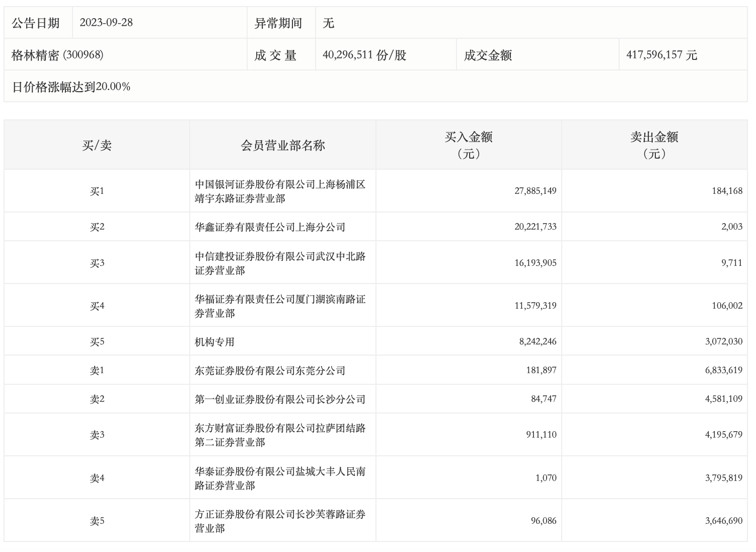Select 东莞证券股份有限公司东莞分公司 entry
The image size is (756, 552).
pos(270,371)
